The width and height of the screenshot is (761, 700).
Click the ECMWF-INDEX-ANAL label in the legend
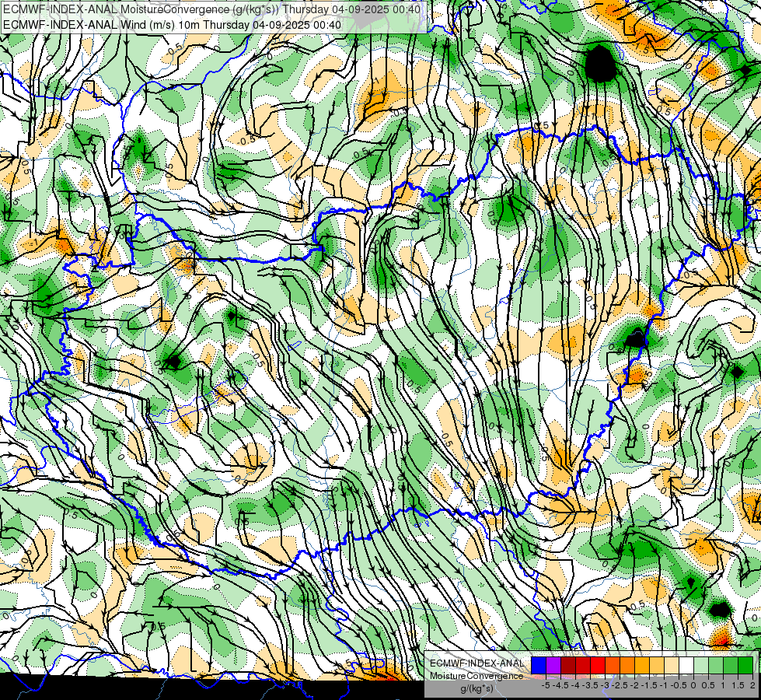pos(476,663)
